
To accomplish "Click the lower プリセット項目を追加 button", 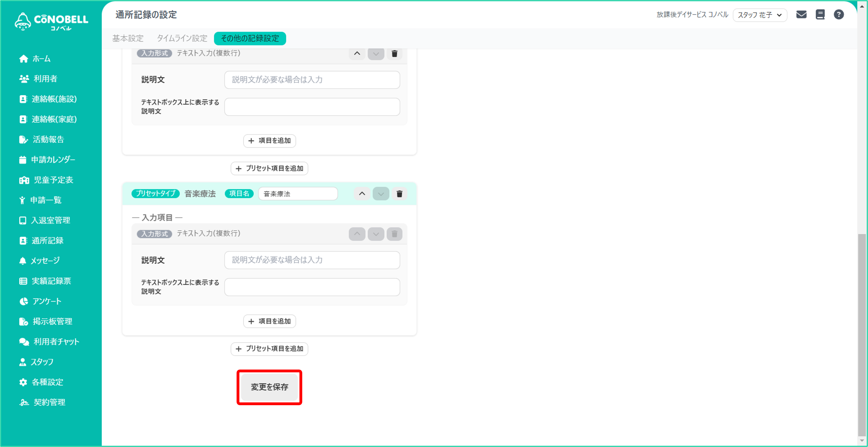I will (x=269, y=349).
